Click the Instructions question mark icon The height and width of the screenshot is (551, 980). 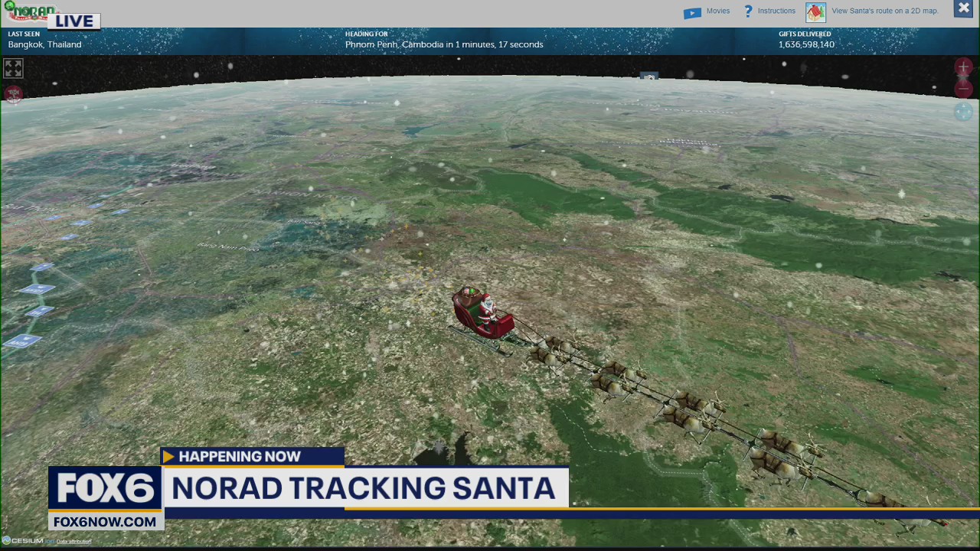point(749,11)
